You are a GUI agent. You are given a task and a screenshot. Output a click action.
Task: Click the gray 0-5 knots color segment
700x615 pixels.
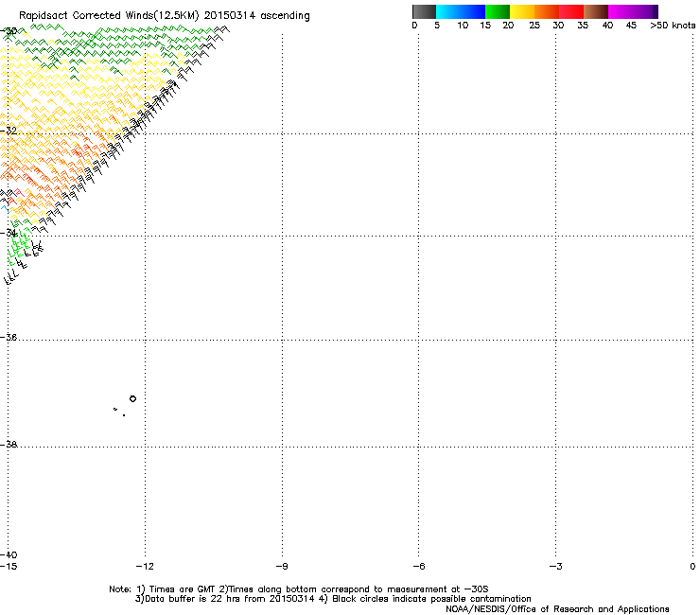tap(424, 11)
